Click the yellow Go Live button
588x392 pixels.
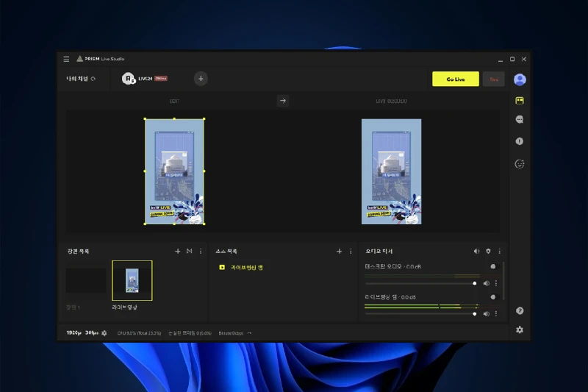[455, 79]
